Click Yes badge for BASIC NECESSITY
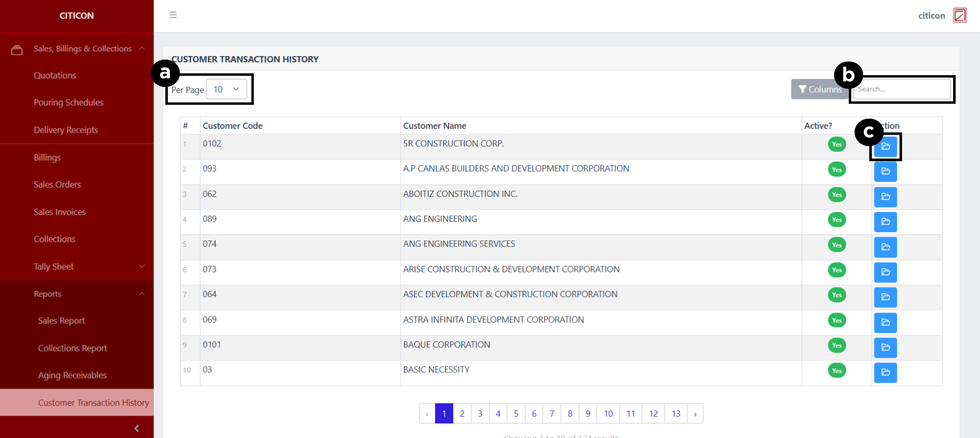Screen dimensions: 980x438 [x=837, y=371]
